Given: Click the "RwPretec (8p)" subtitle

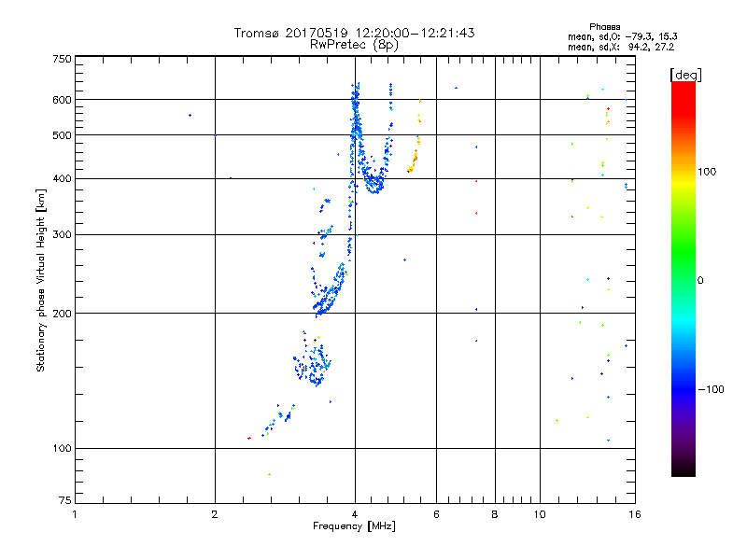Looking at the screenshot, I should coord(354,45).
